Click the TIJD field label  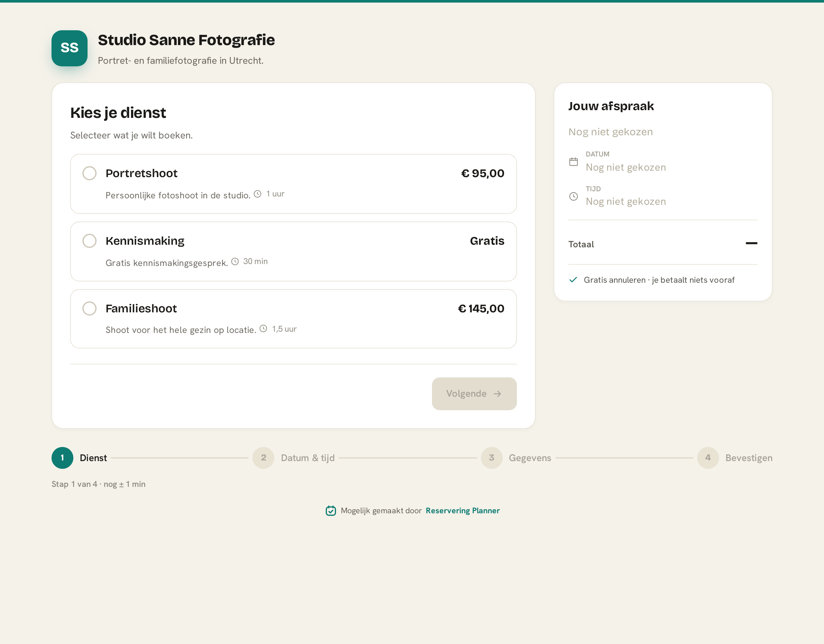pyautogui.click(x=593, y=189)
